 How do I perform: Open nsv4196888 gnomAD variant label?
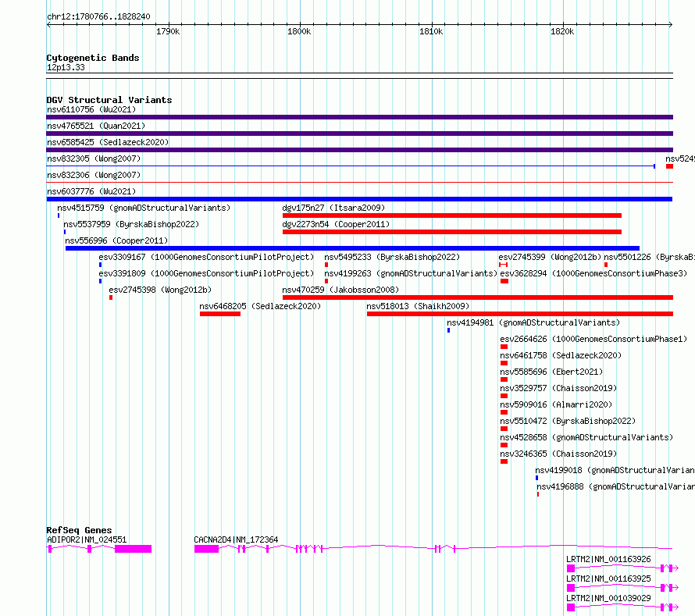pyautogui.click(x=615, y=486)
